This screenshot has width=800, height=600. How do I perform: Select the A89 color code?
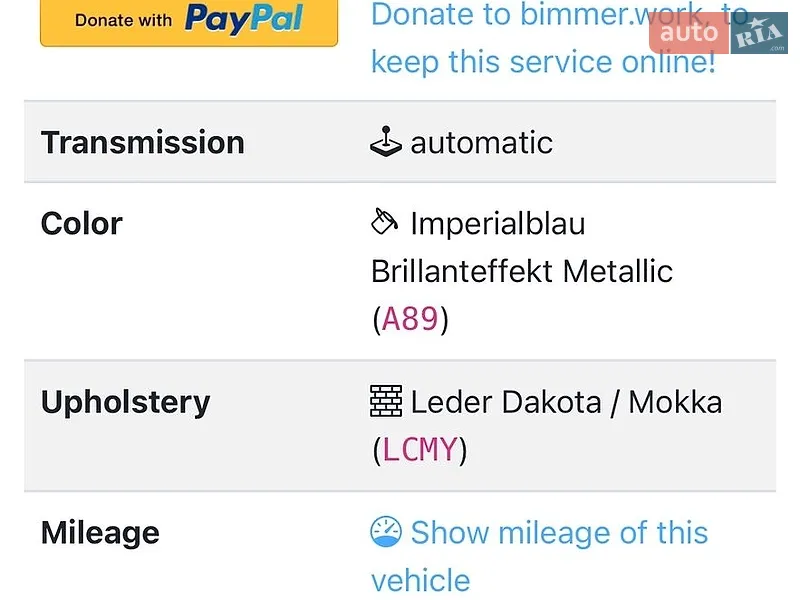pos(410,319)
